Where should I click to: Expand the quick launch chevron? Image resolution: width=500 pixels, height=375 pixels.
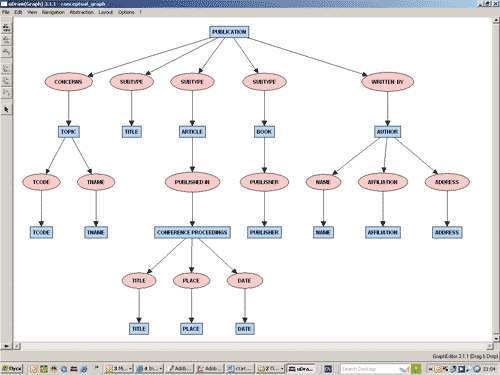pyautogui.click(x=97, y=367)
